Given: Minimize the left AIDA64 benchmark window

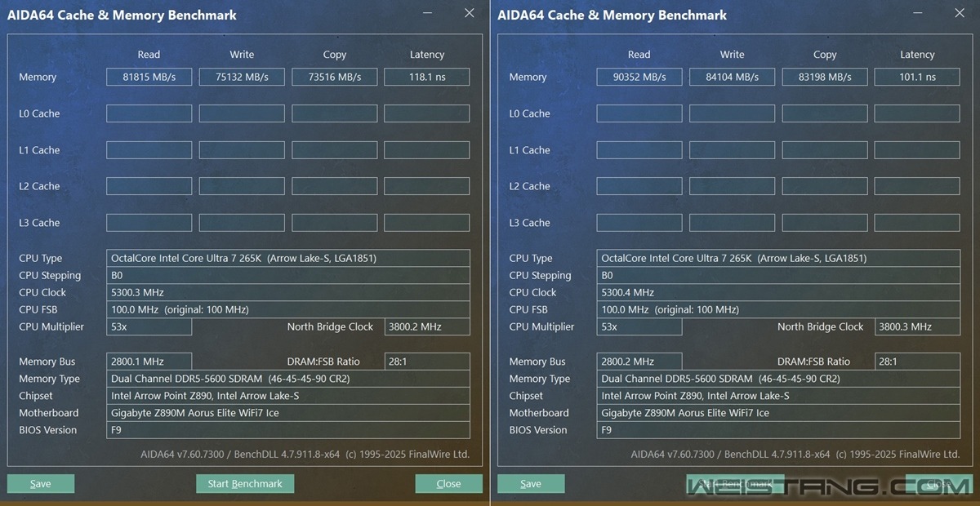Looking at the screenshot, I should tap(429, 14).
